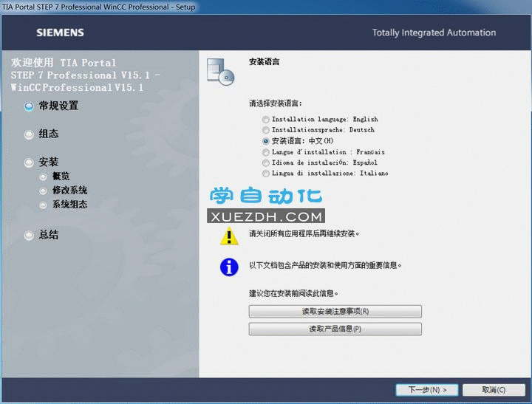Viewport: 532px width, 404px height.
Task: Click the 修改系统 sub-step
Action: (x=63, y=191)
